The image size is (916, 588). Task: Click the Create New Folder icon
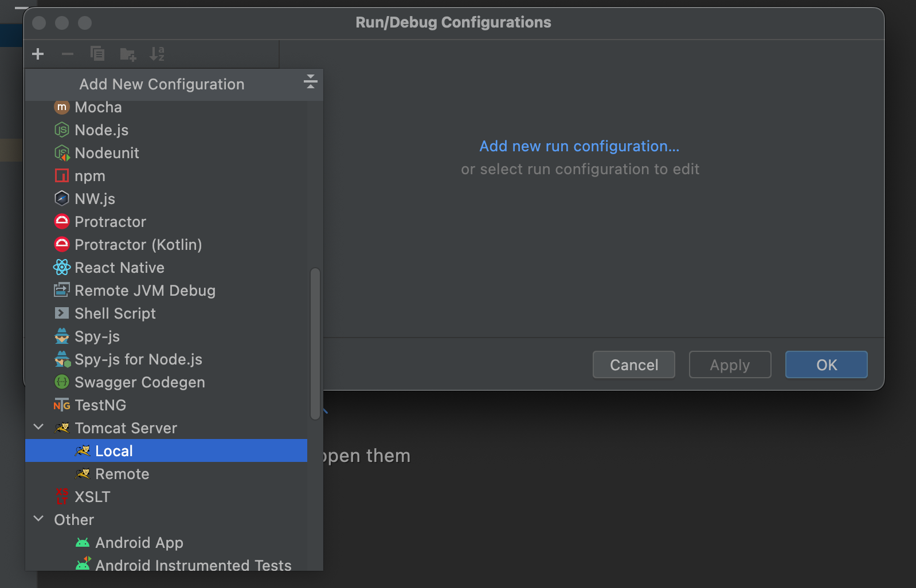coord(128,54)
